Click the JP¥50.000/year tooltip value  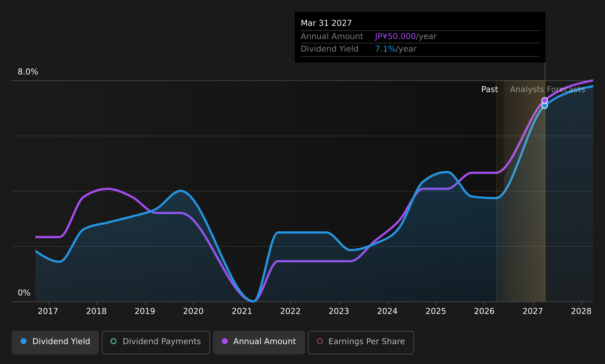(x=406, y=36)
